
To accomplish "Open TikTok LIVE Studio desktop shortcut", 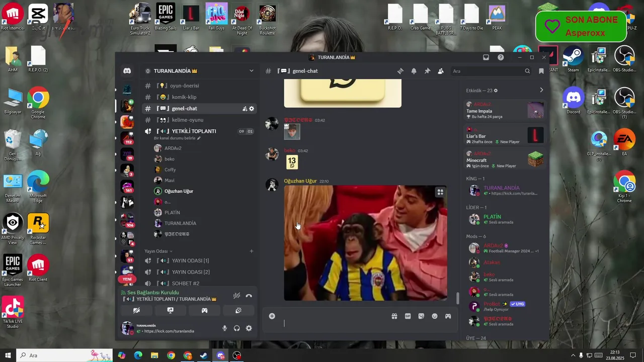I will coord(13,313).
